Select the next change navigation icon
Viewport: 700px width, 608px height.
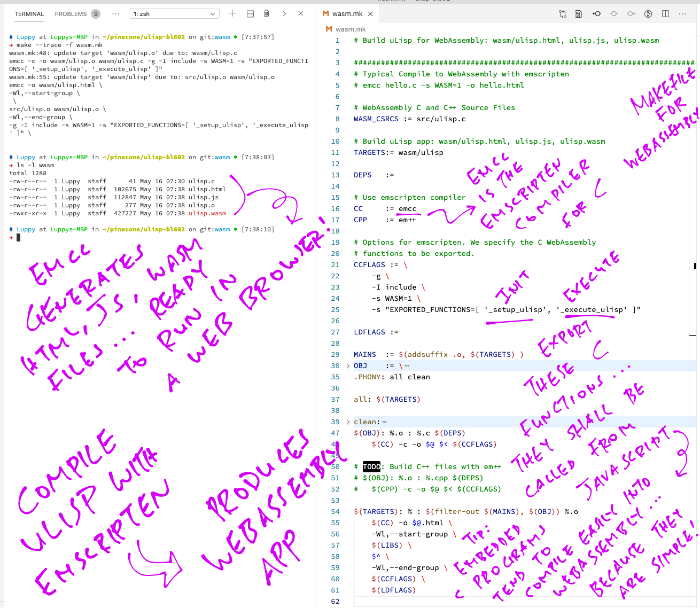click(x=631, y=13)
